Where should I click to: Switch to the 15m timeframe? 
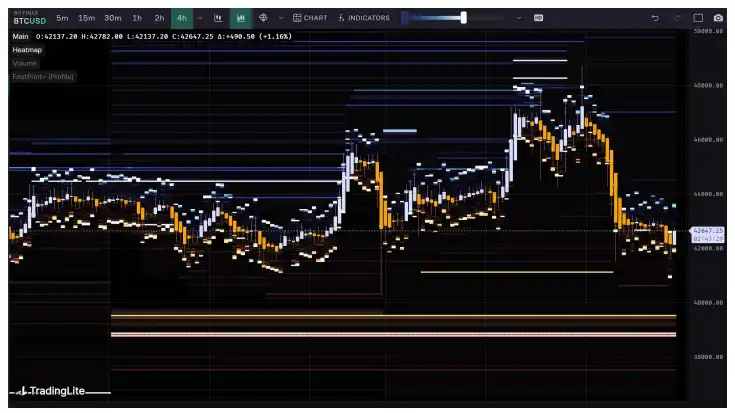(87, 18)
